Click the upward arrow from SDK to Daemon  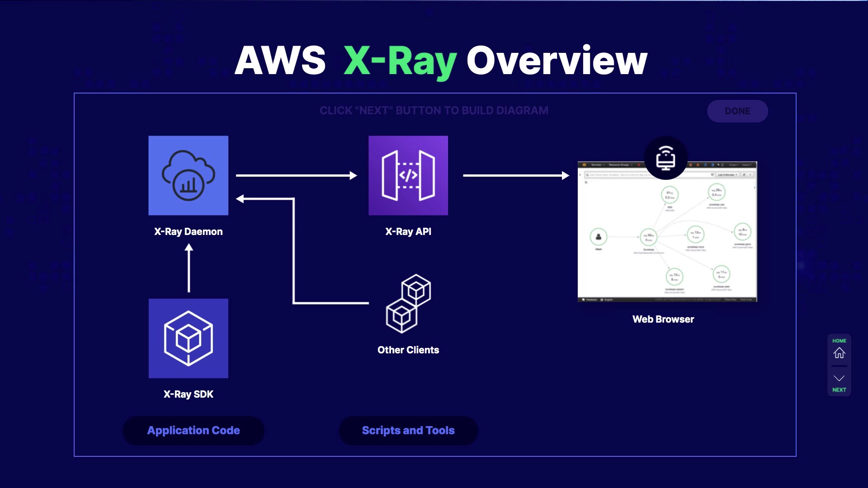189,268
